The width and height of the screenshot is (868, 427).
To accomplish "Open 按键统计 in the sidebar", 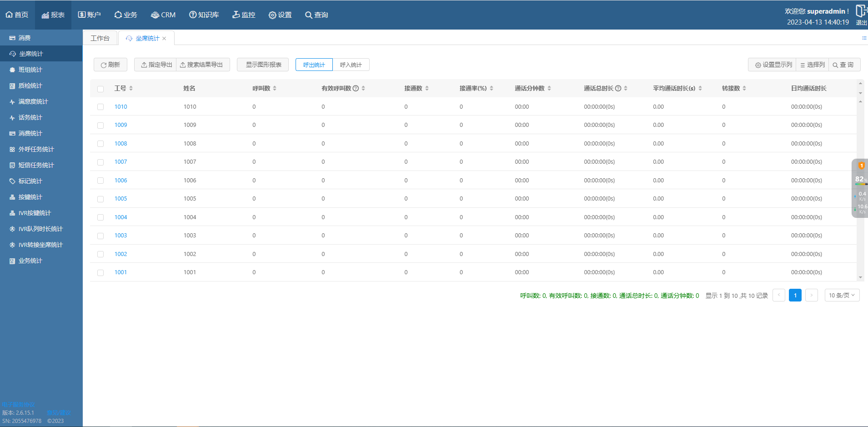I will coord(41,197).
